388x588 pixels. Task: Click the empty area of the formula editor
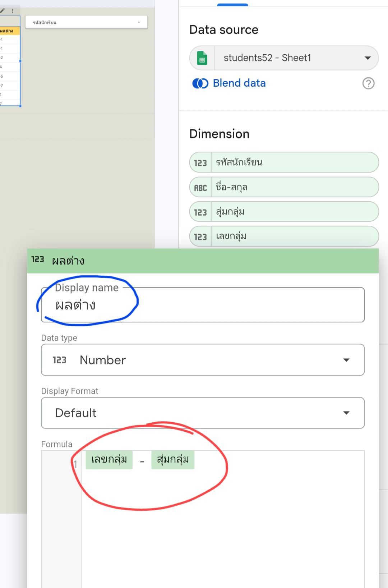point(223,532)
